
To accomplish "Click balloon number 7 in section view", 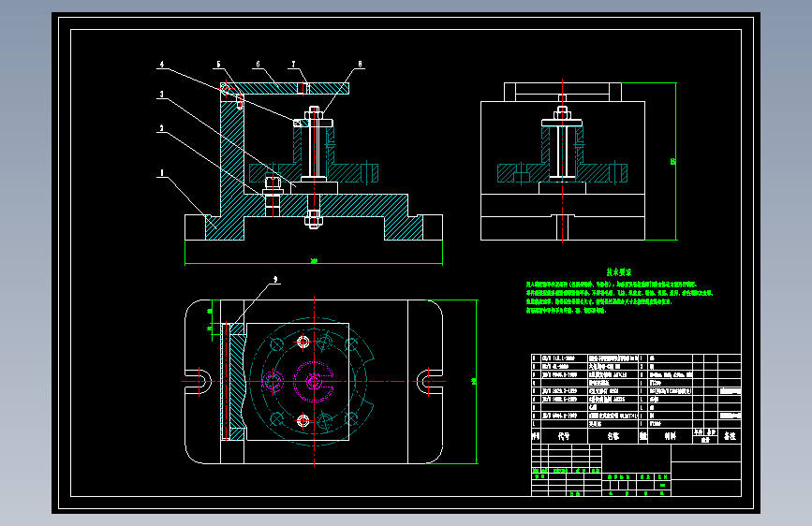I will click(294, 65).
